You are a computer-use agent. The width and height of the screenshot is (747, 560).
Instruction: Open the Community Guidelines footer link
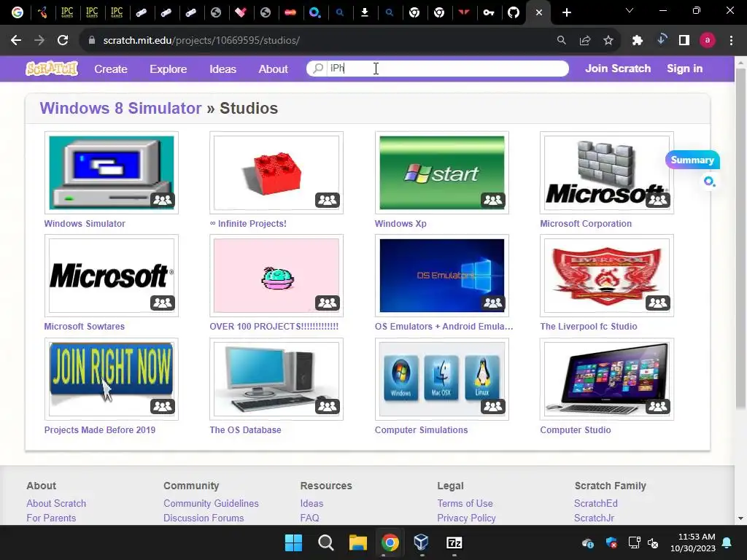click(x=211, y=503)
